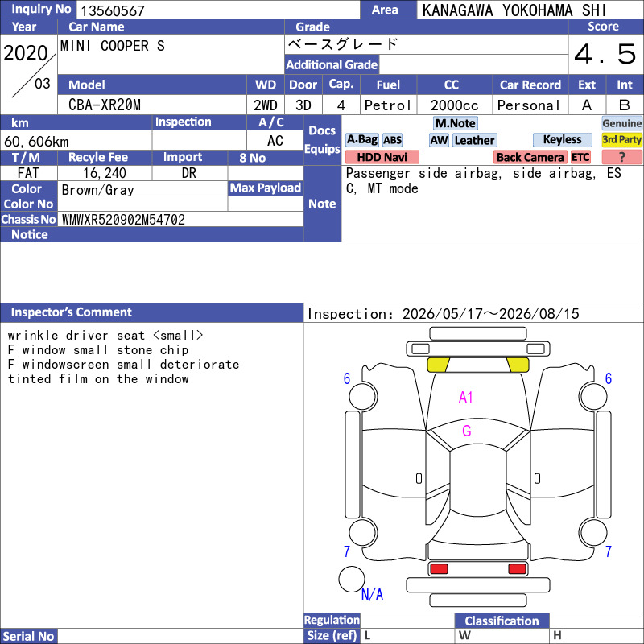The width and height of the screenshot is (644, 644).
Task: Click car name MINI COOPER S
Action: [112, 46]
